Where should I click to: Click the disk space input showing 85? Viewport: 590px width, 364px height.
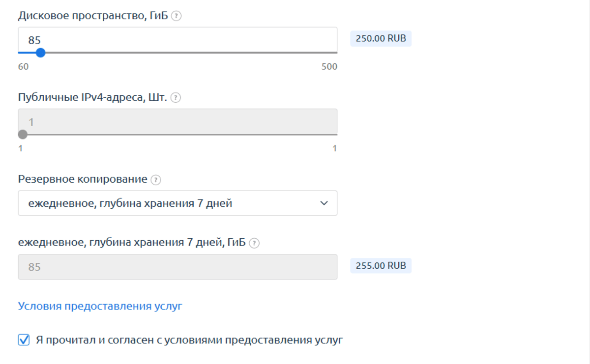coord(177,40)
